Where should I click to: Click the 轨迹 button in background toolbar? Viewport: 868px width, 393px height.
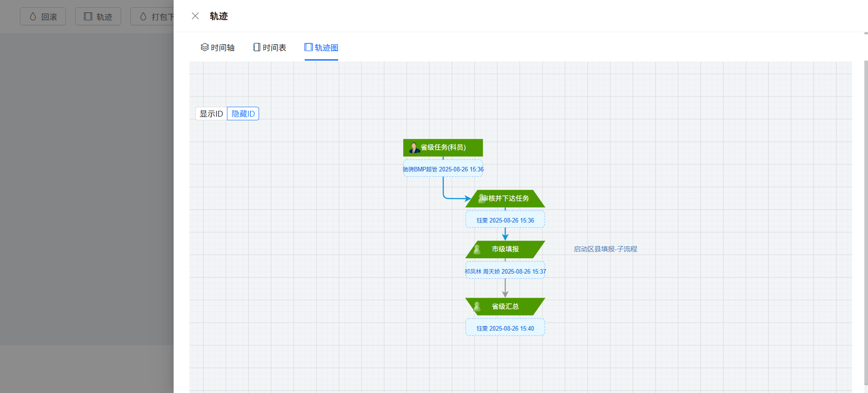click(x=98, y=17)
